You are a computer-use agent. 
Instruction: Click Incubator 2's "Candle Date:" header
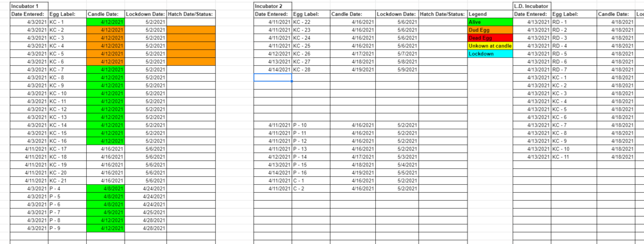353,14
